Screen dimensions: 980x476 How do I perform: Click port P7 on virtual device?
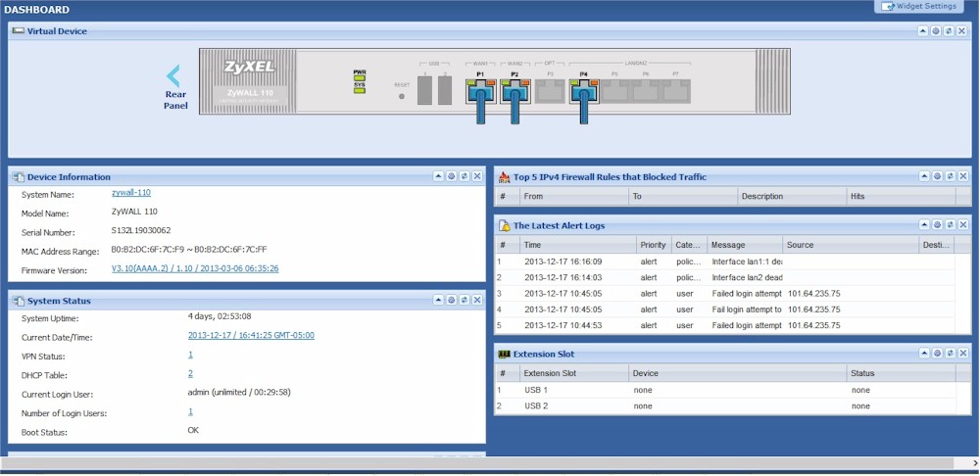[x=676, y=90]
